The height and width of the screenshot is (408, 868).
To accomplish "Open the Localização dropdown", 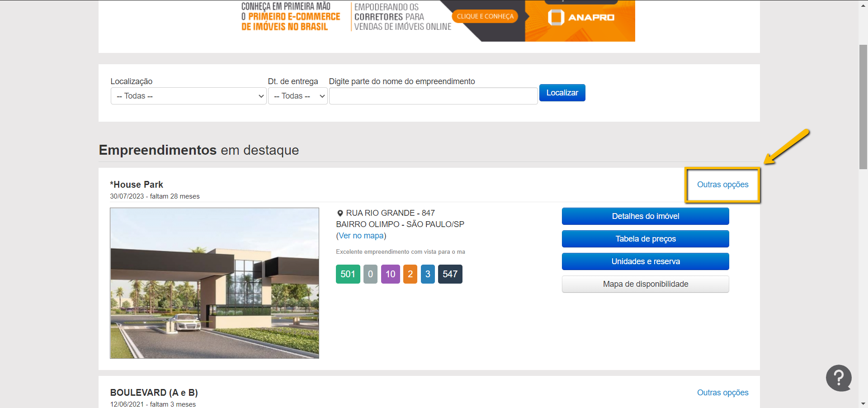I will tap(189, 96).
